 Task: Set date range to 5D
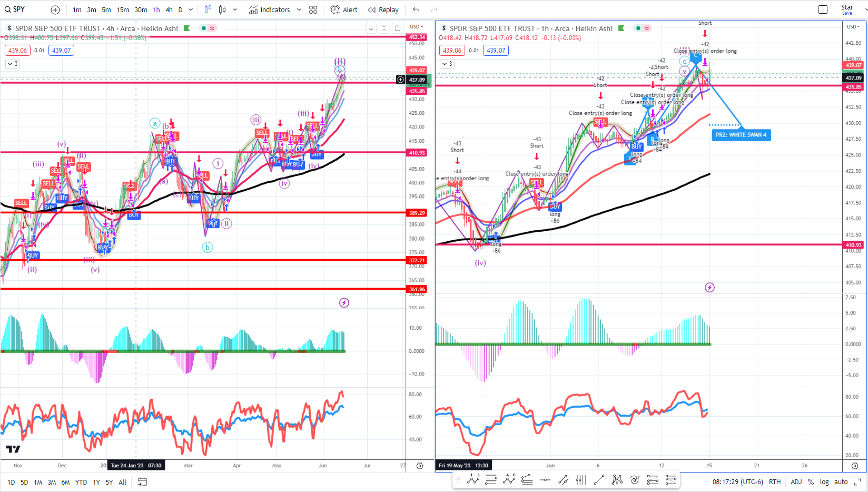(24, 482)
